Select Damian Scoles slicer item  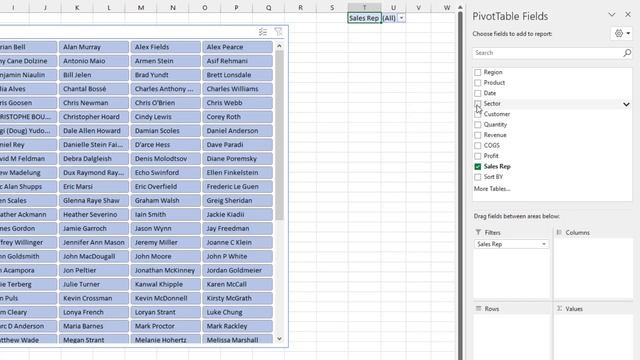(165, 131)
